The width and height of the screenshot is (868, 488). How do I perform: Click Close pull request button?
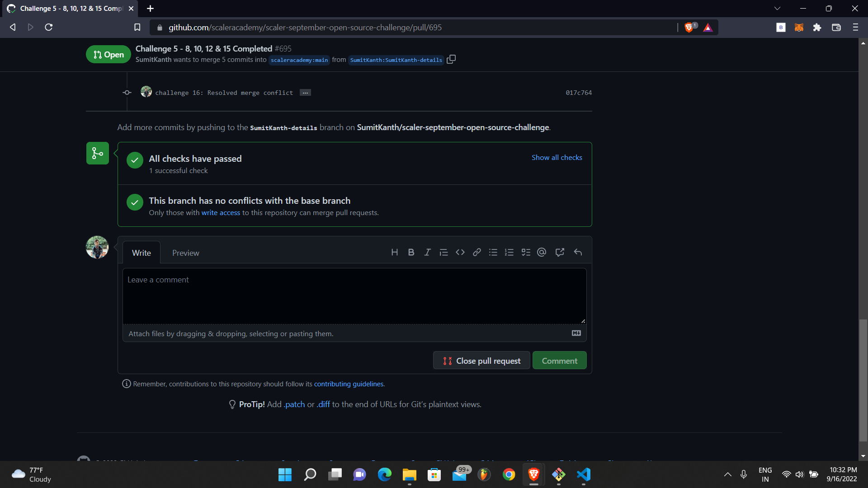(x=481, y=360)
